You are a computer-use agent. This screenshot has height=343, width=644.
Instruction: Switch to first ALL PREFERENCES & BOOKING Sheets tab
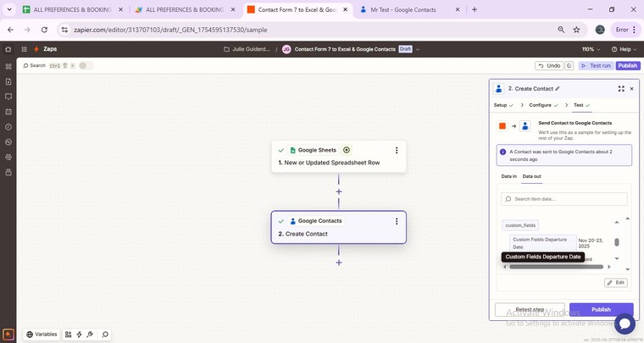(72, 9)
